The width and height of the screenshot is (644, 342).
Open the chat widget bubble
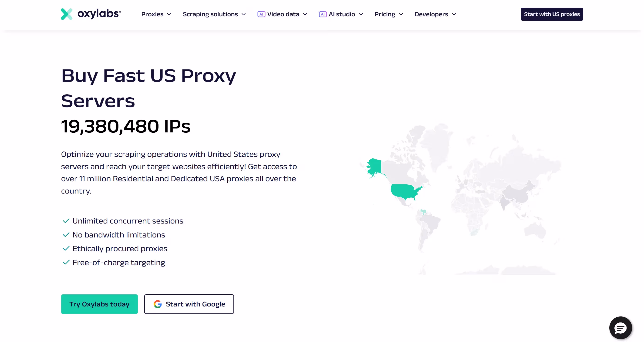click(x=620, y=328)
